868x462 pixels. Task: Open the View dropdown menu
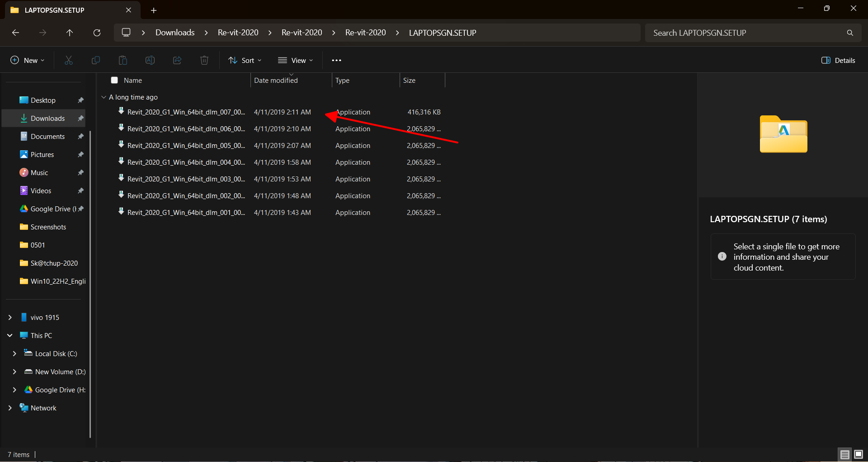(x=296, y=60)
